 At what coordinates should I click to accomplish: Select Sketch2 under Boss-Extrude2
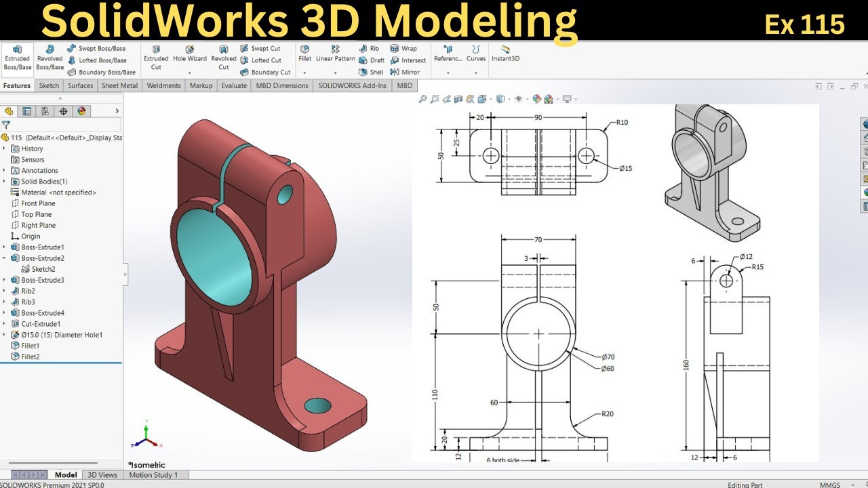coord(38,269)
